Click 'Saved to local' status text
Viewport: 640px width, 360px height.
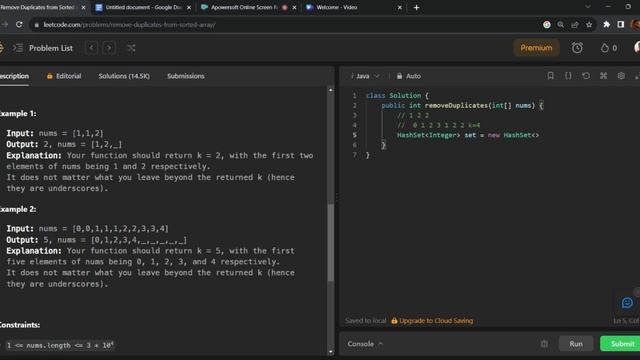click(x=366, y=320)
